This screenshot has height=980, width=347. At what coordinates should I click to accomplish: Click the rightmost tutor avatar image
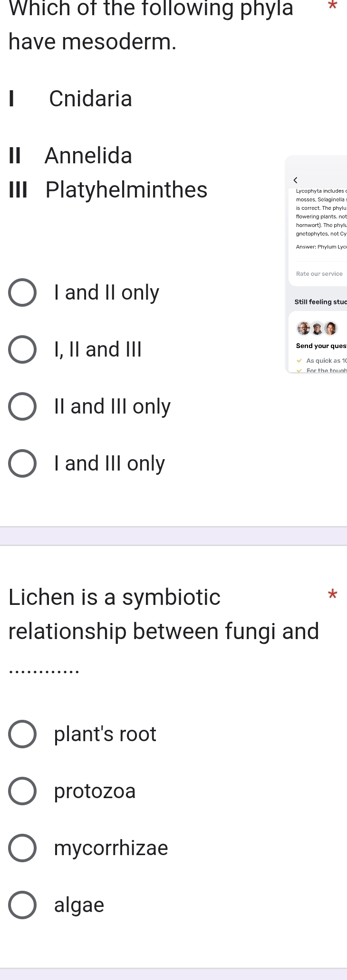point(332,328)
